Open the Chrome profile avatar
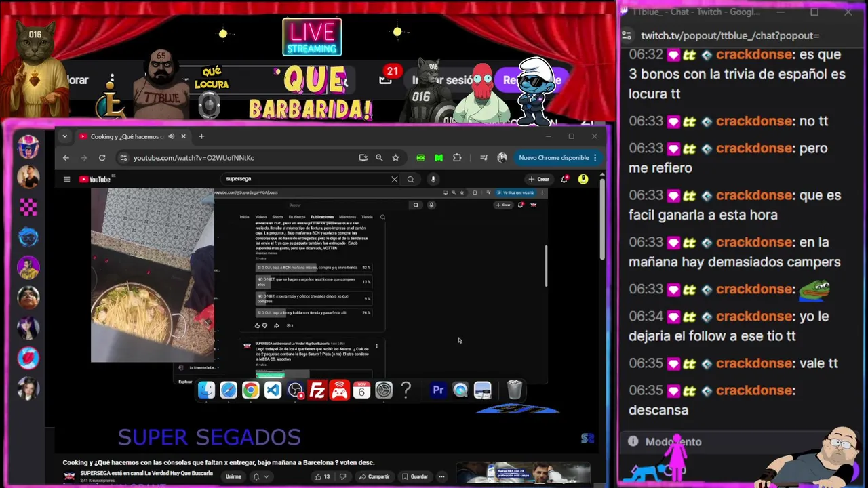 click(x=502, y=158)
